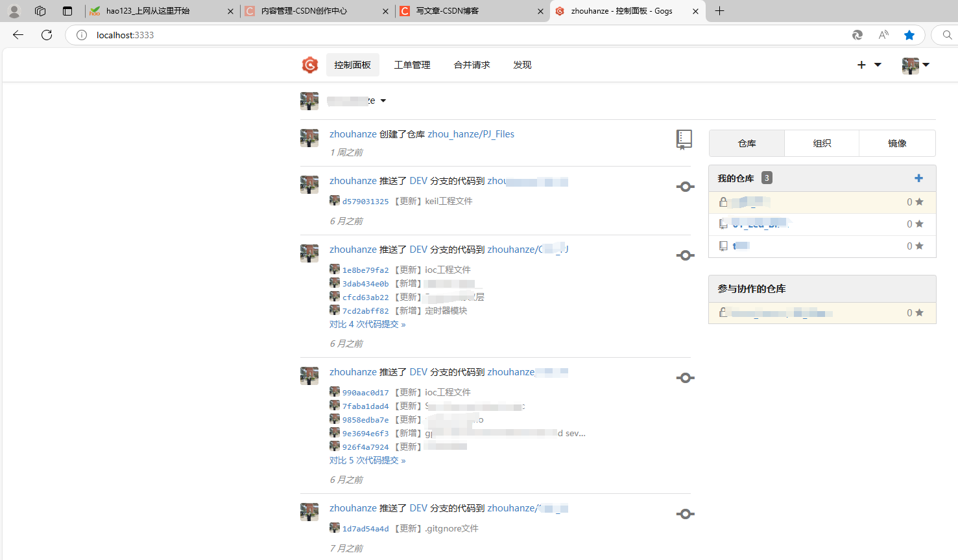
Task: Click the user avatar beside zhouhanze 创建了仓库
Action: [309, 138]
